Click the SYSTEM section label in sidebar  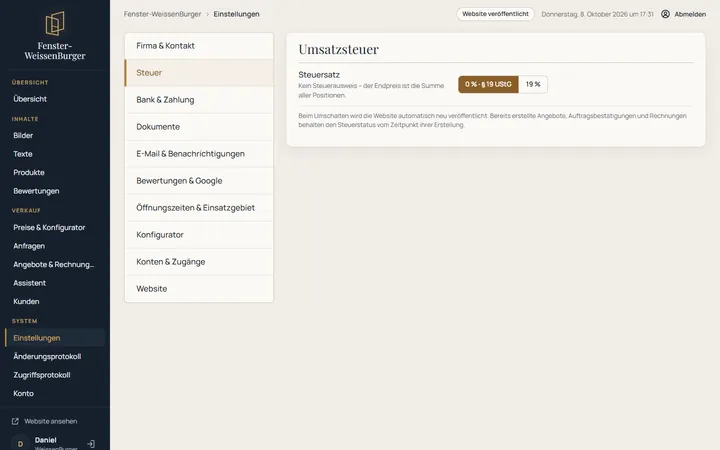point(24,321)
